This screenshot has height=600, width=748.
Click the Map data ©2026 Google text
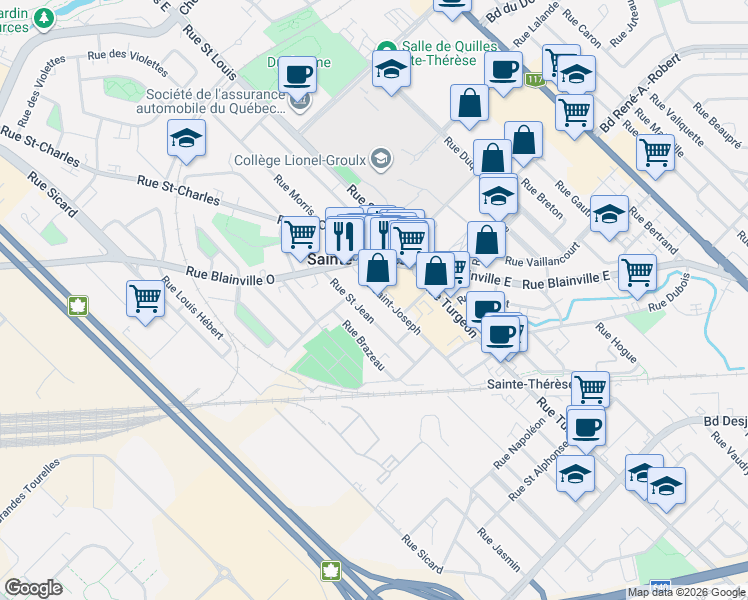[x=687, y=593]
